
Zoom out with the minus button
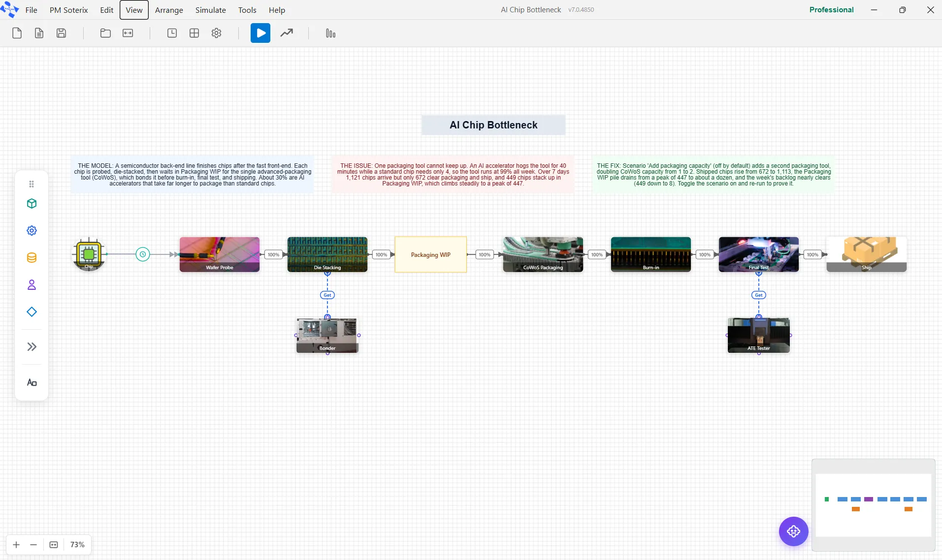pos(33,544)
